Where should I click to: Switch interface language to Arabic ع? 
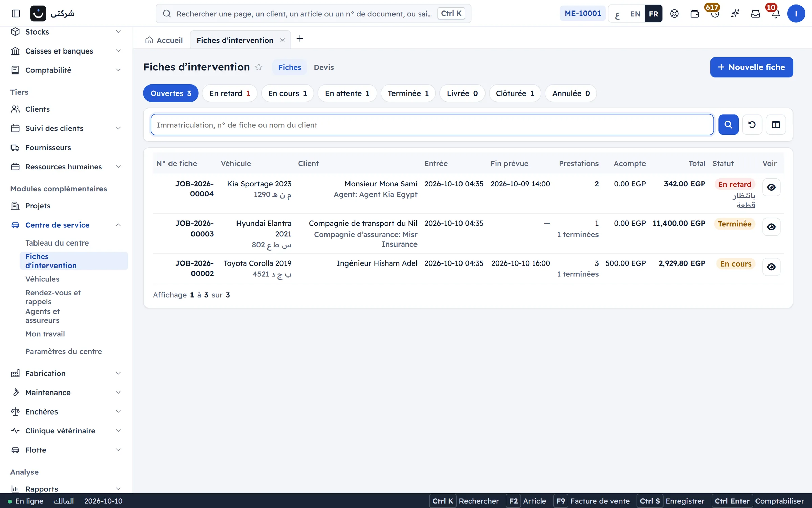(617, 14)
